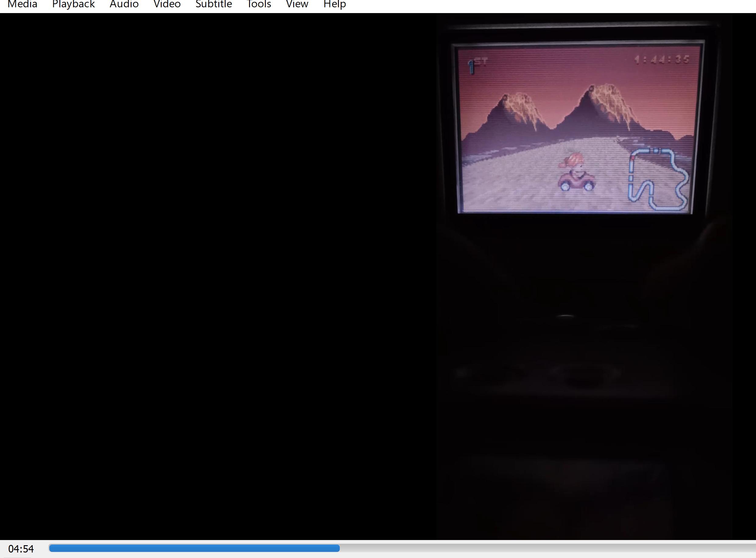The width and height of the screenshot is (756, 558).
Task: Open the Audio menu
Action: tap(124, 4)
